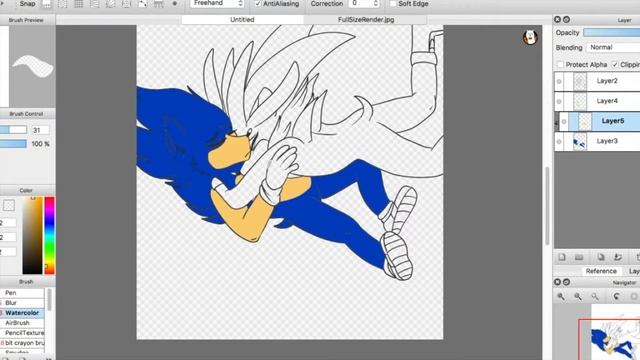Merge layer down with arrow icon
This screenshot has width=640, height=360.
point(618,257)
